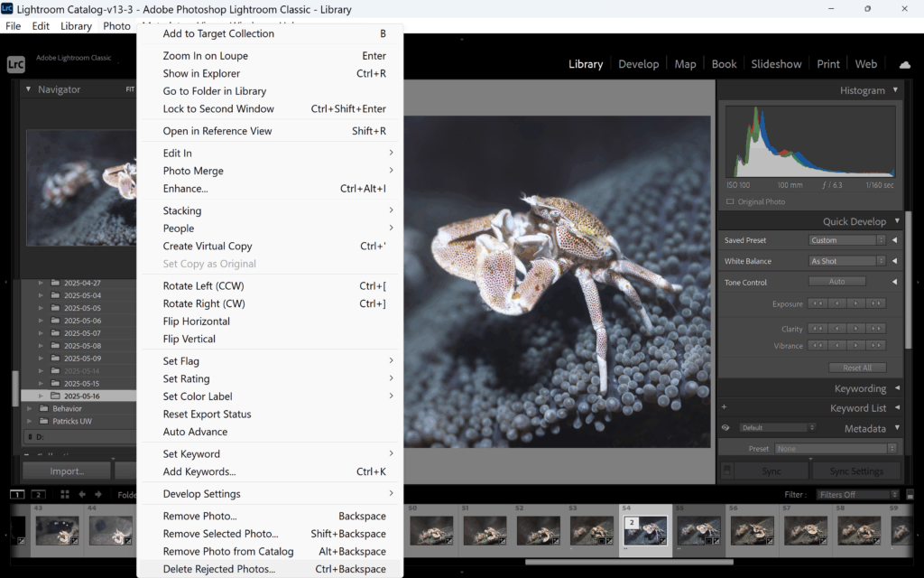
Task: Decrease Exposure by a small step
Action: click(837, 303)
